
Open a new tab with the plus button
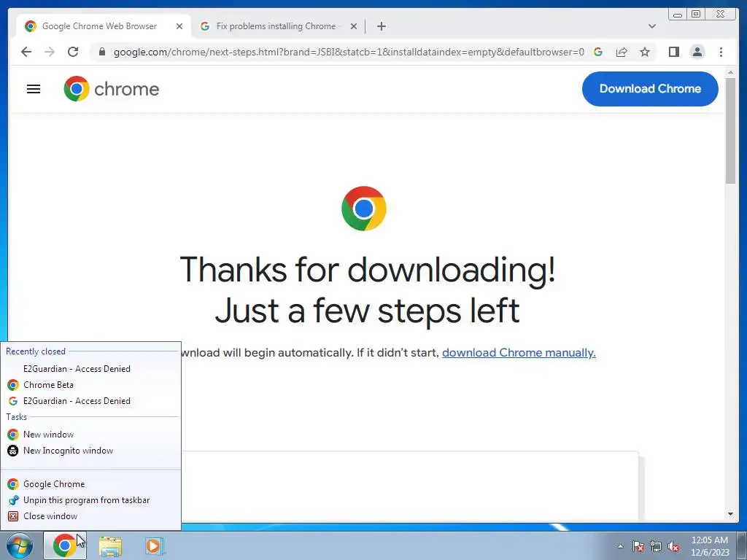[x=381, y=26]
